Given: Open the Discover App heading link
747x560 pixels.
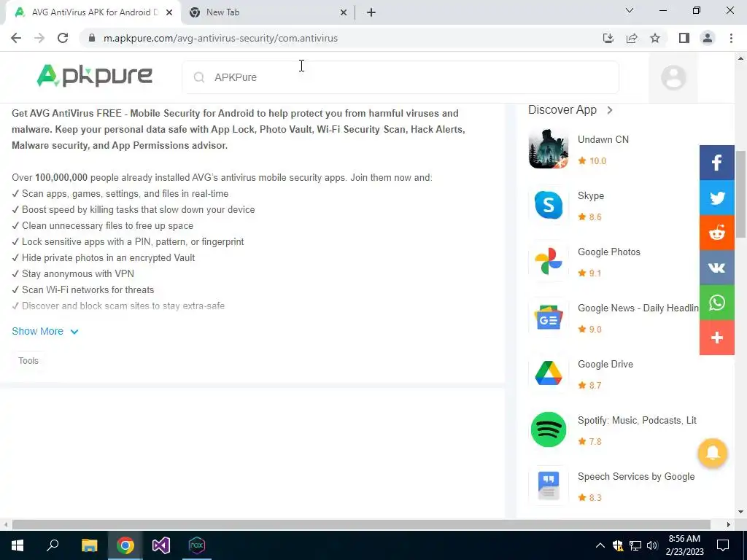Looking at the screenshot, I should click(562, 110).
